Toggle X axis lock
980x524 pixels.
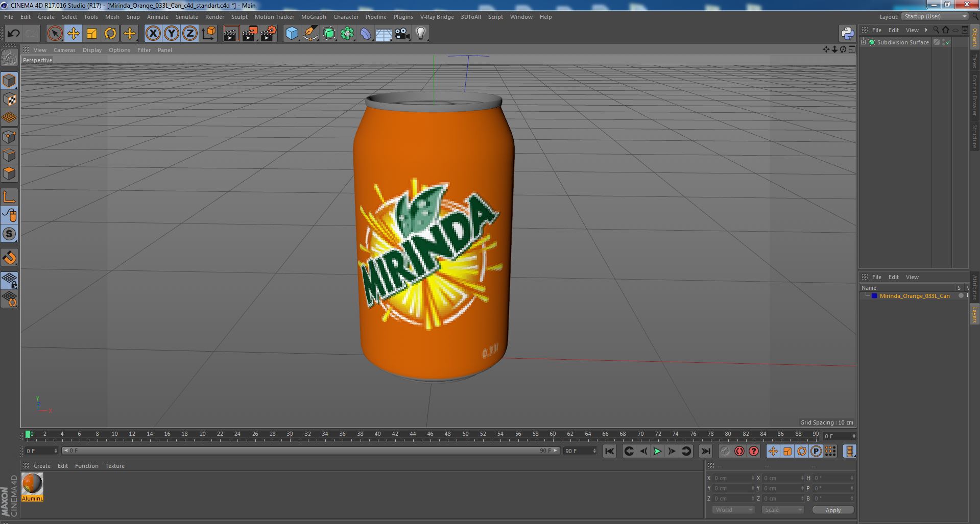153,34
